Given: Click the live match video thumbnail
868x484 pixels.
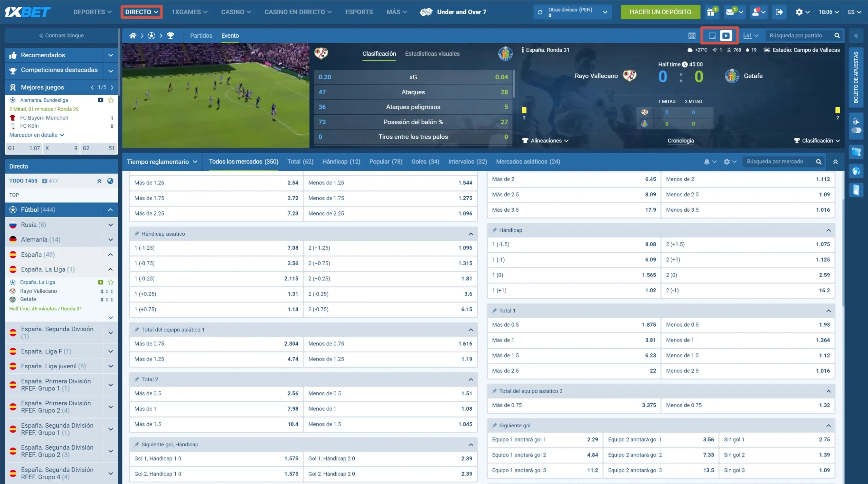Looking at the screenshot, I should coord(216,95).
